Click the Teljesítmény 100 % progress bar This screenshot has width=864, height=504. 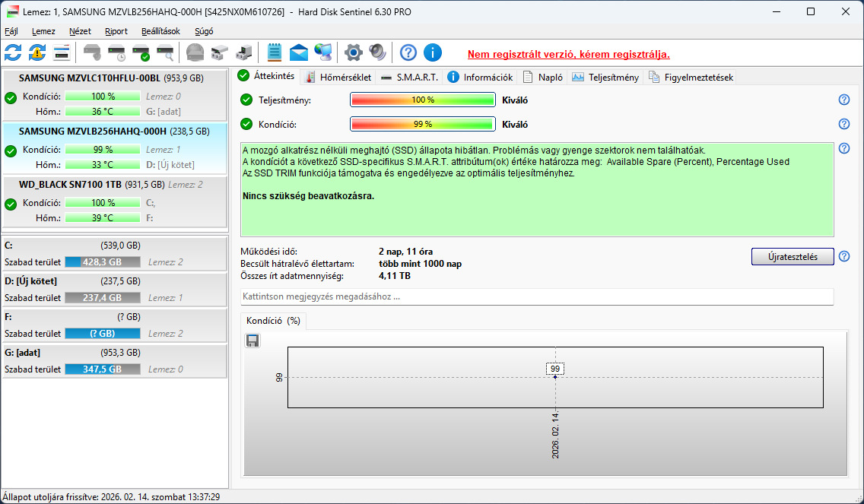pos(423,100)
